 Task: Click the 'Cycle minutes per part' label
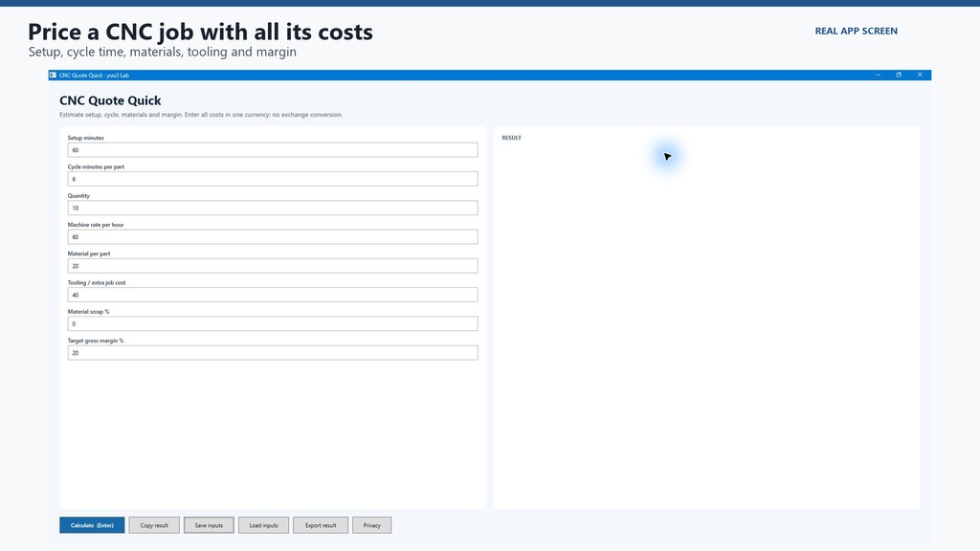96,166
